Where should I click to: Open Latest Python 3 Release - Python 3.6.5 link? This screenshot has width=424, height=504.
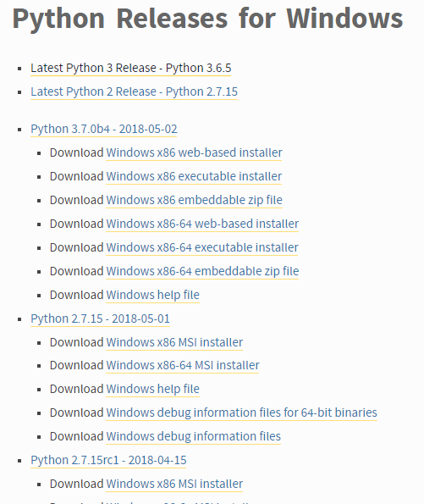click(x=130, y=68)
